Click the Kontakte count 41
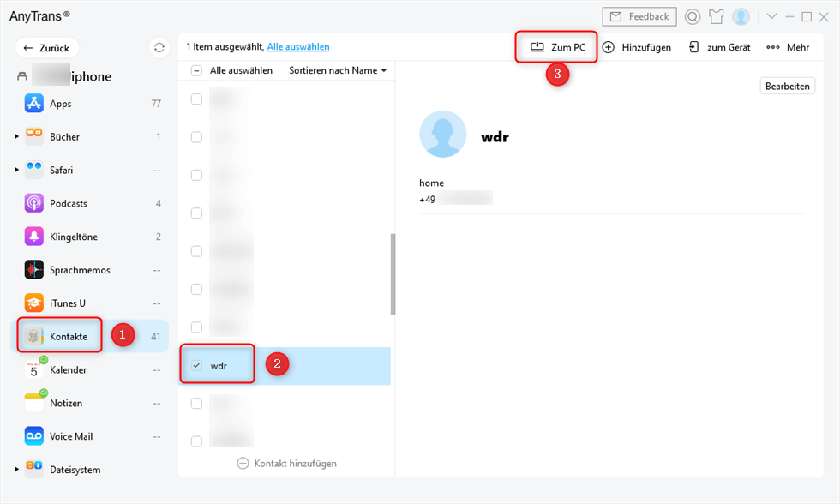Image resolution: width=840 pixels, height=504 pixels. pos(155,336)
